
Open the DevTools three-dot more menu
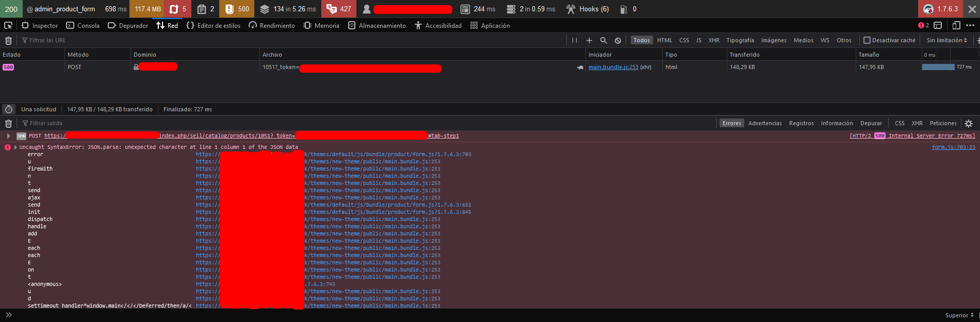click(970, 25)
